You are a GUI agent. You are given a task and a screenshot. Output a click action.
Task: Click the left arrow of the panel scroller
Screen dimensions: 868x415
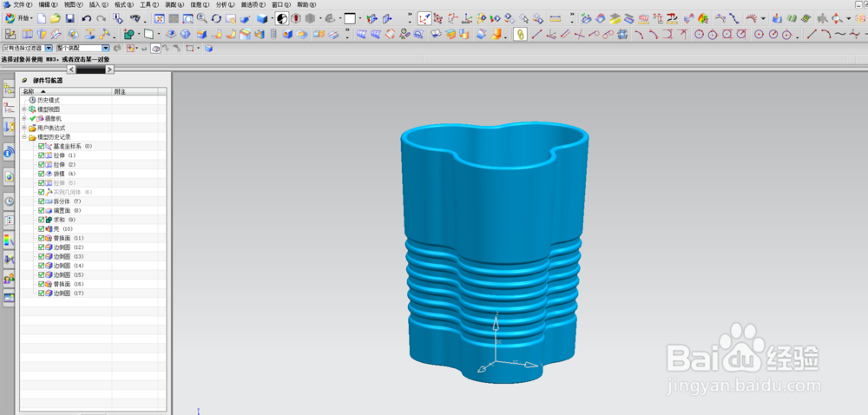[x=71, y=69]
